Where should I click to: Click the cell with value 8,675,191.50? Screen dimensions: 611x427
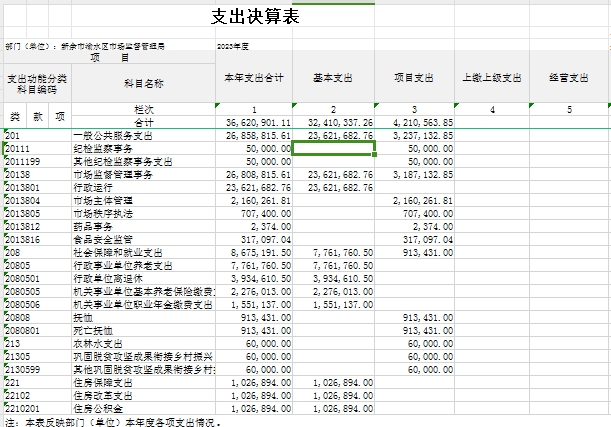[x=253, y=252]
